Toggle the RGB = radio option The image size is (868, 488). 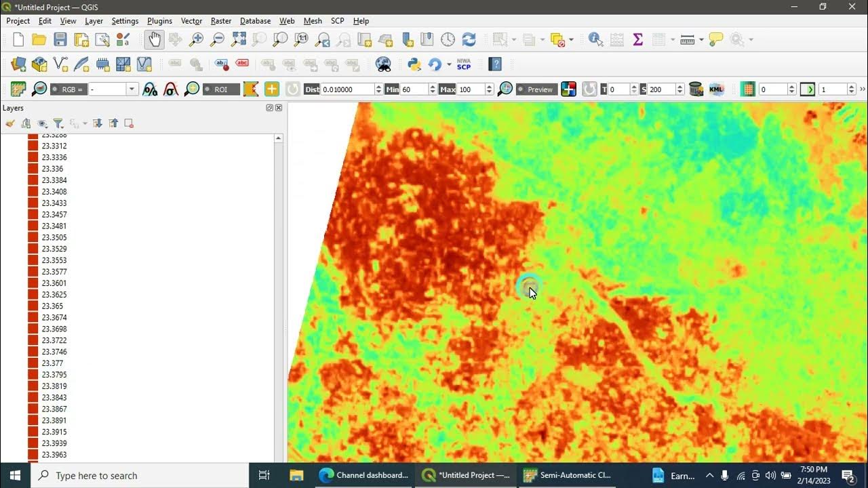68,89
